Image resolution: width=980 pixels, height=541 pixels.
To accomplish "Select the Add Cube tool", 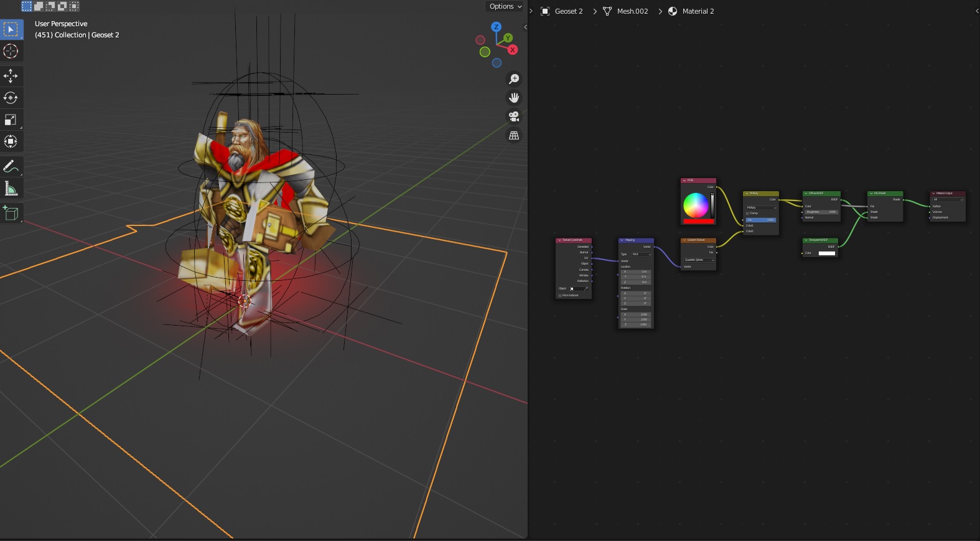I will pyautogui.click(x=11, y=213).
